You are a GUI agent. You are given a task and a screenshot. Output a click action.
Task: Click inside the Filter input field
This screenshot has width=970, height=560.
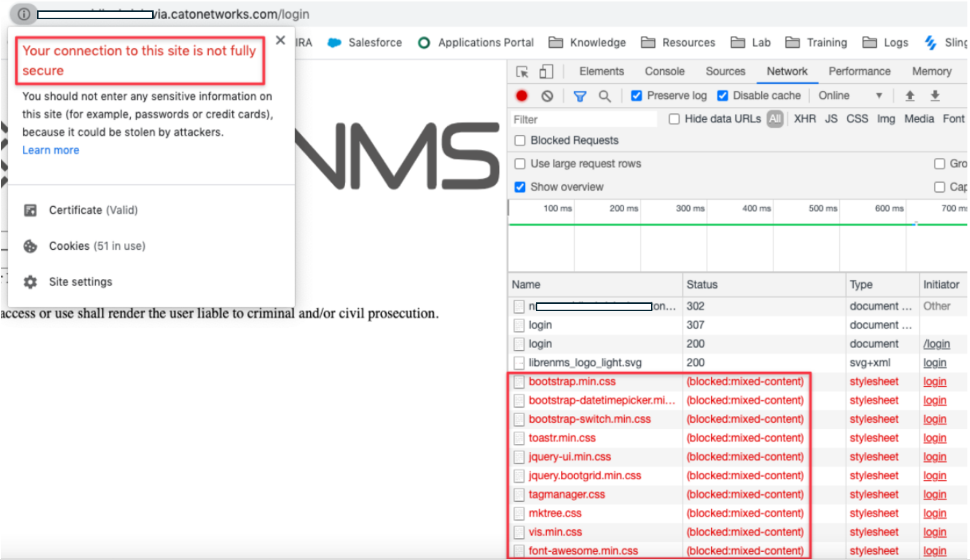point(573,119)
